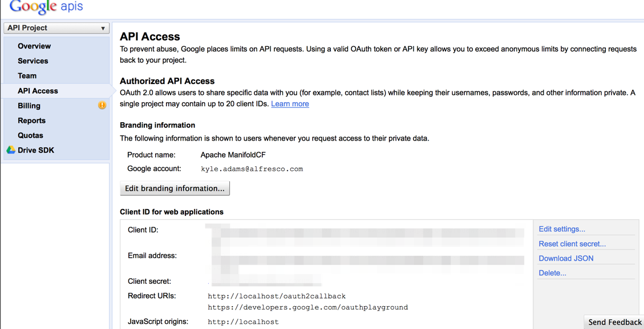Viewport: 644px width, 329px height.
Task: Click Reset client secret link
Action: [572, 244]
